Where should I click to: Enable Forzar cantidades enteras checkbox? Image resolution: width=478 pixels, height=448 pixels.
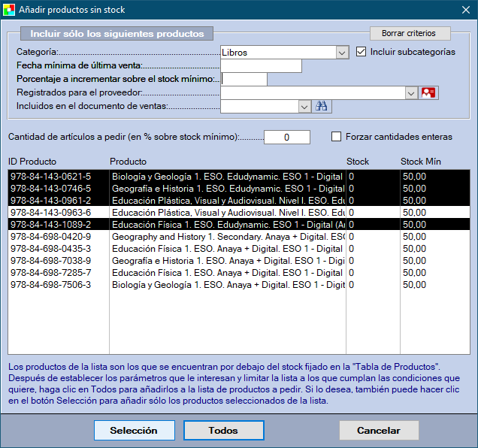tap(337, 137)
